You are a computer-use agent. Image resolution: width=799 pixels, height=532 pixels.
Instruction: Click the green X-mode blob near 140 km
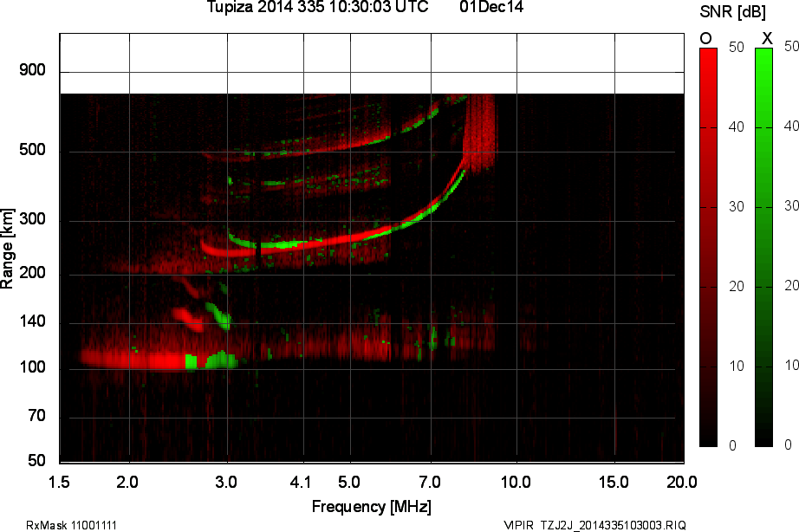[x=218, y=315]
